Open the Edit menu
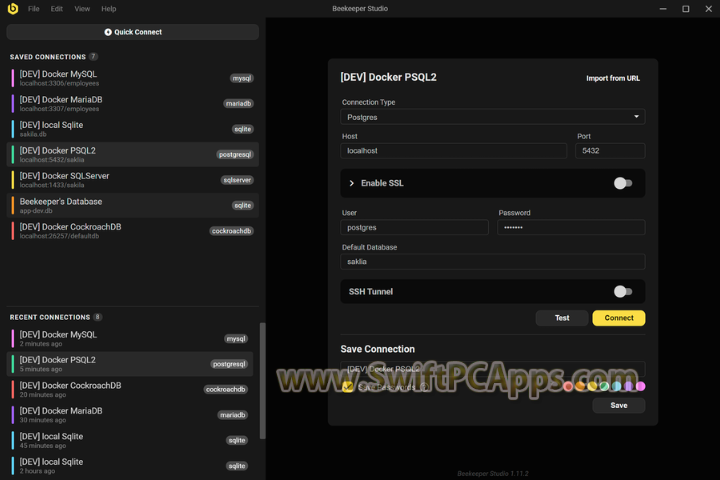Viewport: 720px width, 480px height. click(x=56, y=9)
